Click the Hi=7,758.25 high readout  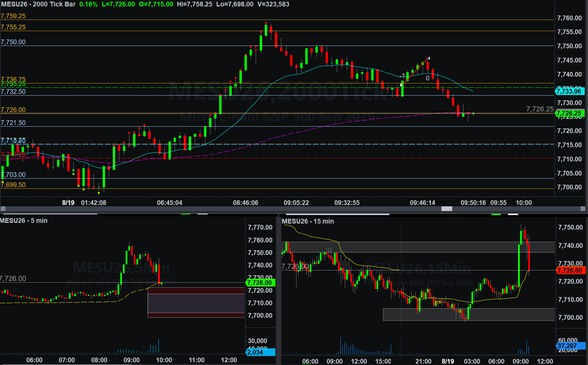coord(195,4)
